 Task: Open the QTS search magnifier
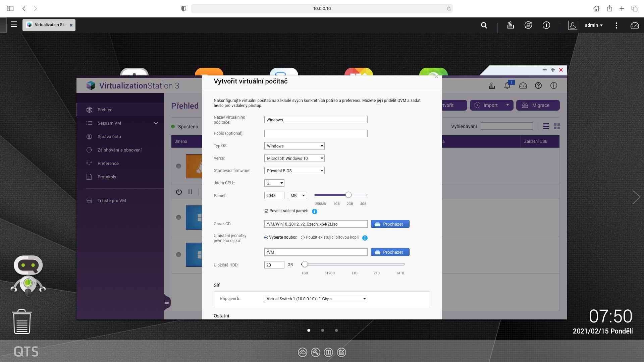point(484,25)
